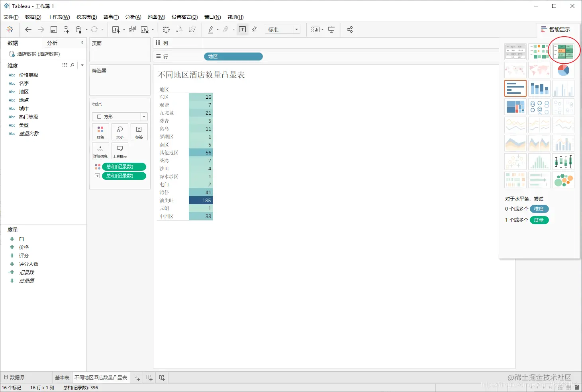Click the Tableau start page logo icon

[10, 29]
